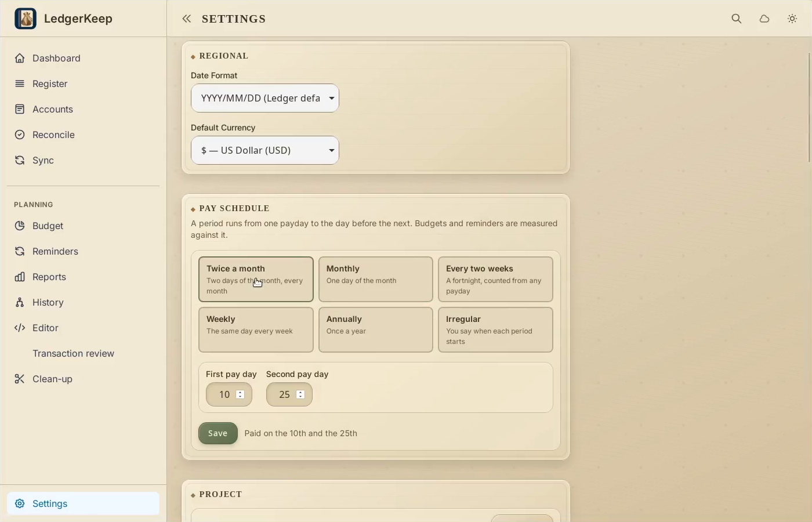Click the Budget pie chart icon
The image size is (812, 522).
point(20,226)
